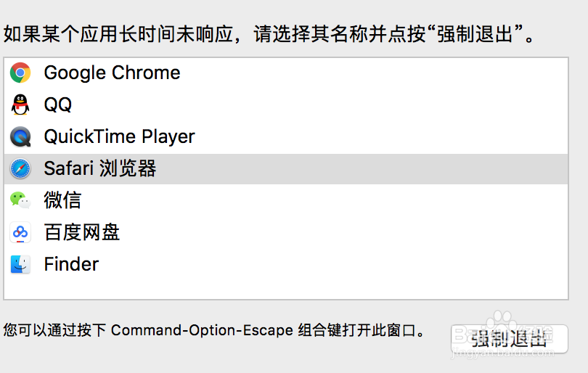Image resolution: width=588 pixels, height=373 pixels.
Task: Select the 百度网盘 text label
Action: click(x=82, y=232)
